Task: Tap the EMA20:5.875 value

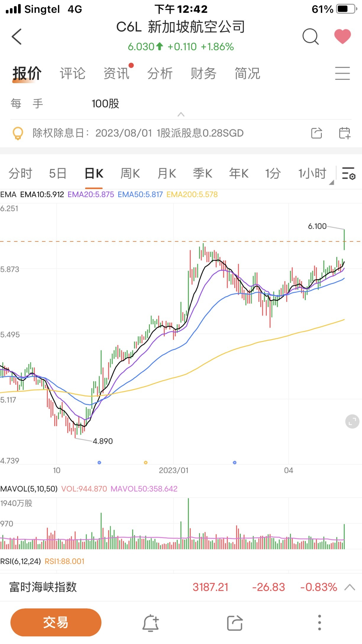Action: [91, 194]
